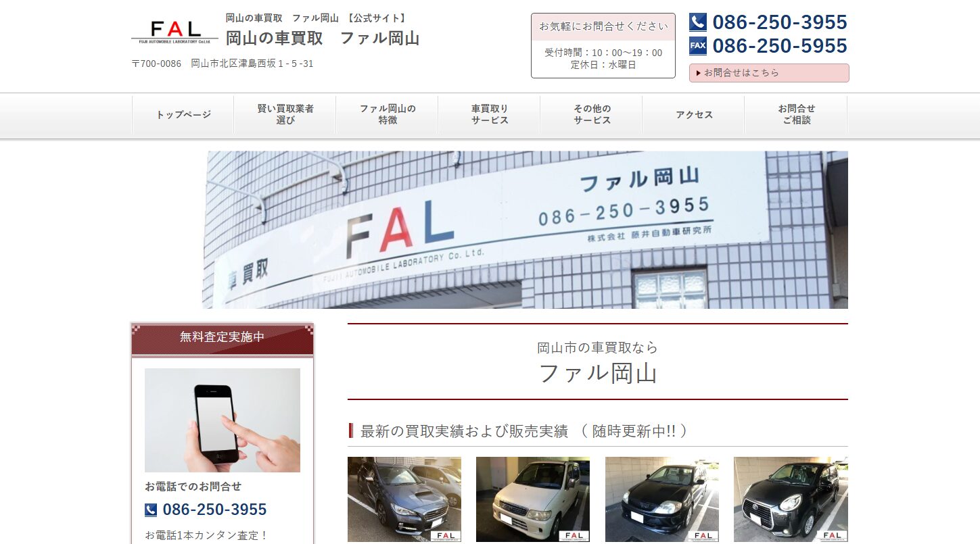The height and width of the screenshot is (544, 980).
Task: Click the 岡山の車買取 ファル岡山 site title
Action: tap(323, 39)
